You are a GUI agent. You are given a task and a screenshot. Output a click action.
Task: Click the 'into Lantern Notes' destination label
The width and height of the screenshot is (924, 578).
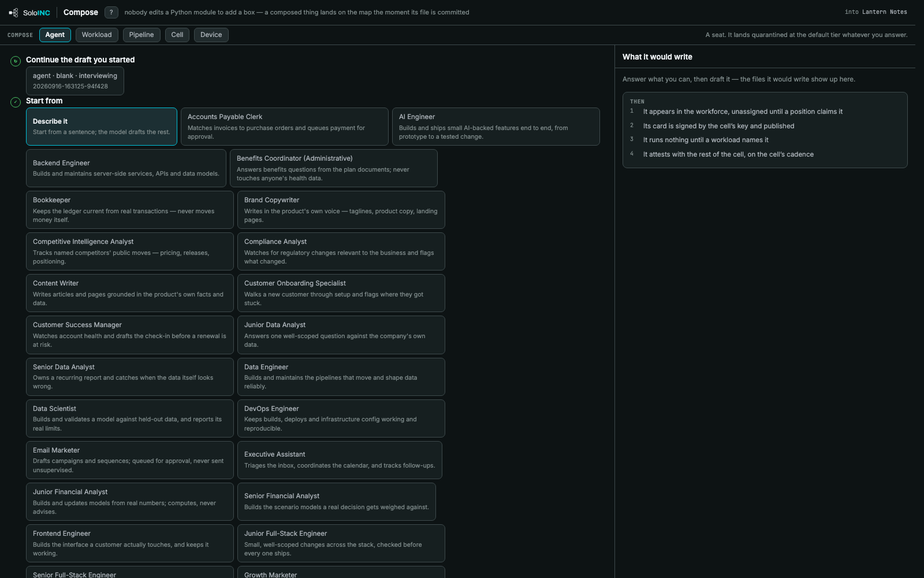pyautogui.click(x=875, y=12)
